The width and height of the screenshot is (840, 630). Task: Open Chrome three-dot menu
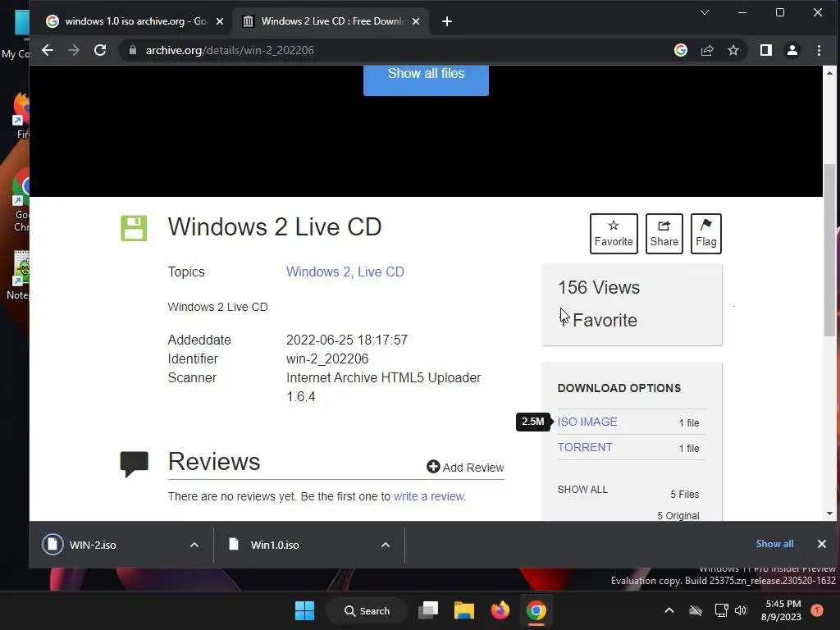click(819, 50)
